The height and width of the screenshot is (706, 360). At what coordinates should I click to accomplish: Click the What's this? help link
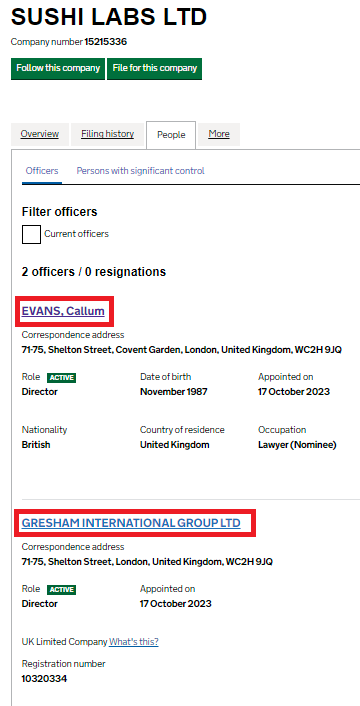(x=134, y=642)
